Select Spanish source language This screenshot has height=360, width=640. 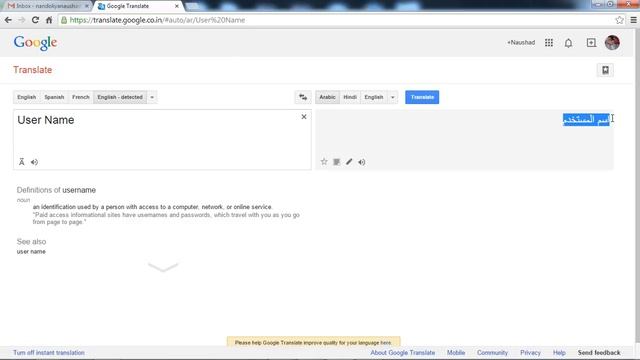[x=54, y=97]
